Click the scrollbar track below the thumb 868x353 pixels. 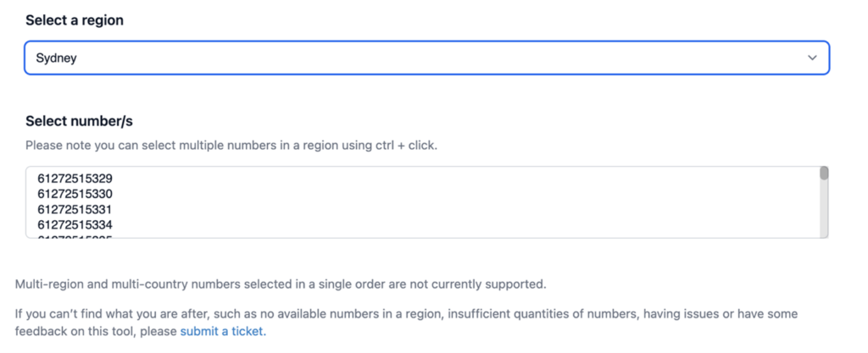pyautogui.click(x=823, y=212)
